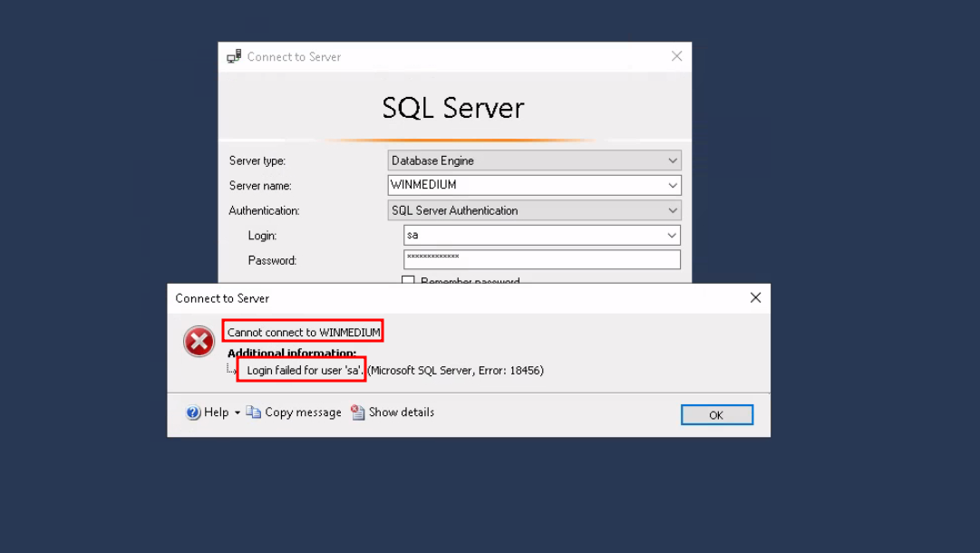Open the Authentication dropdown
Image resolution: width=980 pixels, height=553 pixels.
coord(672,210)
